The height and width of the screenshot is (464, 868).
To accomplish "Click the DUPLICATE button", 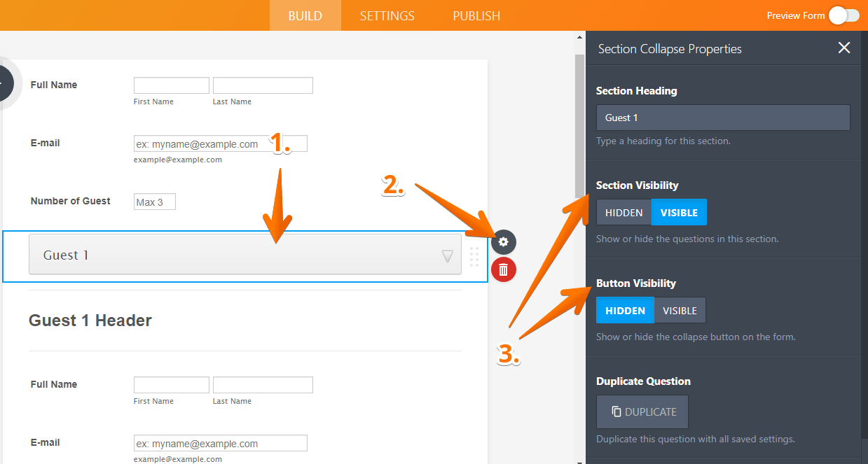I will tap(642, 412).
